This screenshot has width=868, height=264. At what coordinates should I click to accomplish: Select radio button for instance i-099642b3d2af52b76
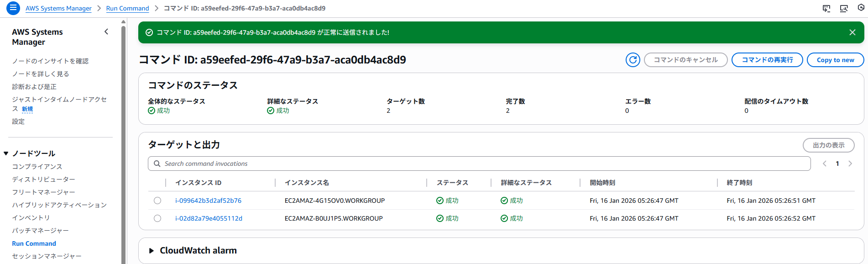tap(157, 201)
